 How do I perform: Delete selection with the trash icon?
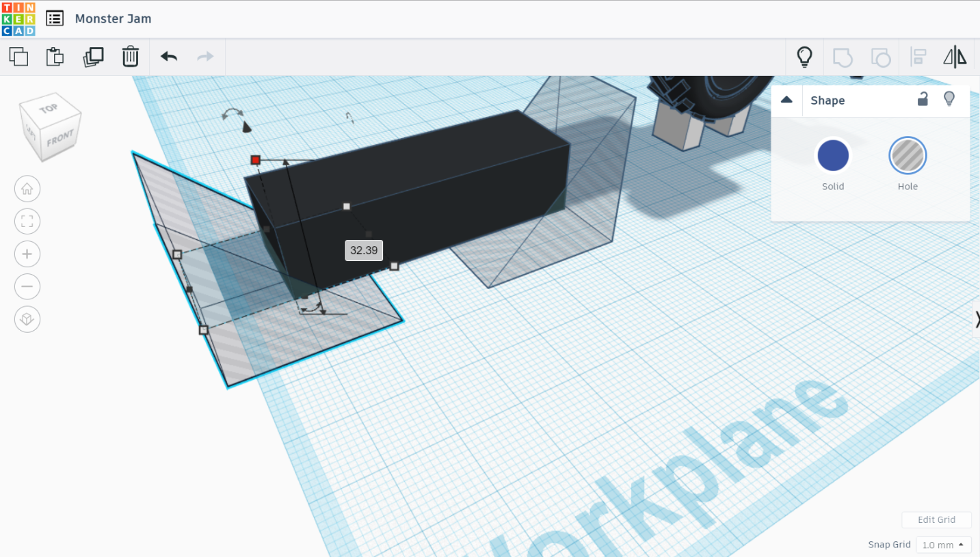tap(130, 57)
